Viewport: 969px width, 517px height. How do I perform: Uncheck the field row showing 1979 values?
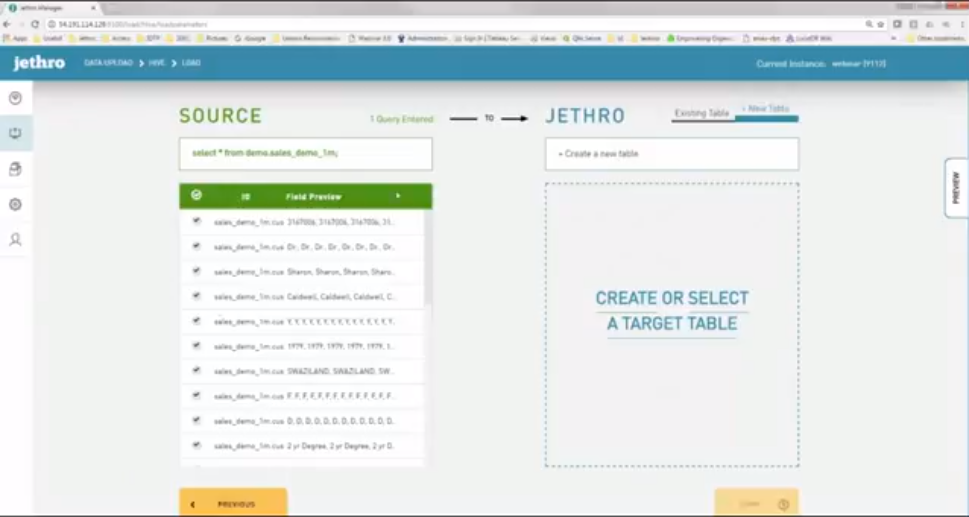point(197,345)
